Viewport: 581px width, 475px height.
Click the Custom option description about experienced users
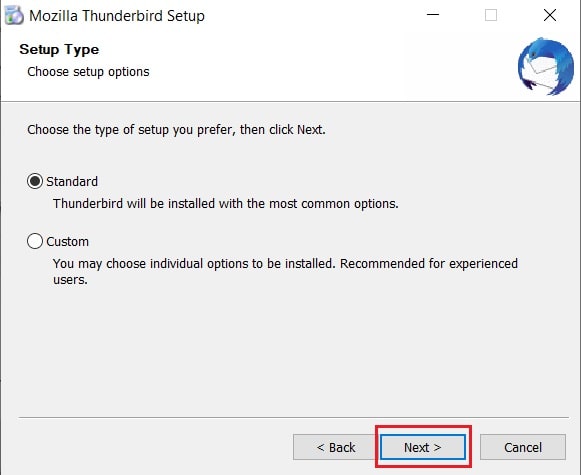[285, 272]
